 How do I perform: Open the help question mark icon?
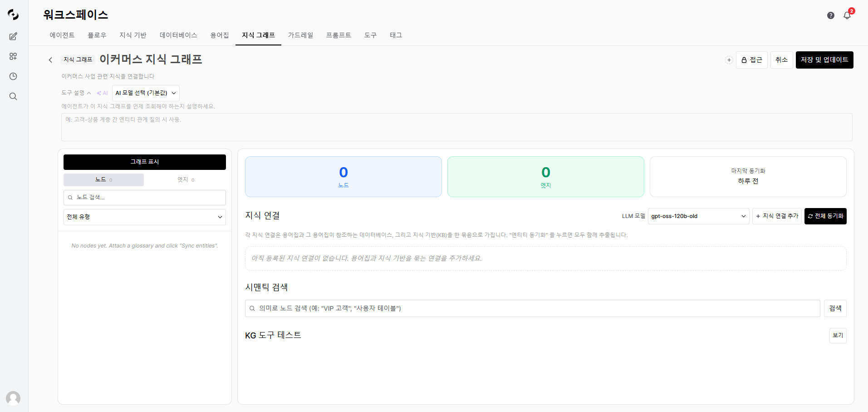[x=831, y=15]
